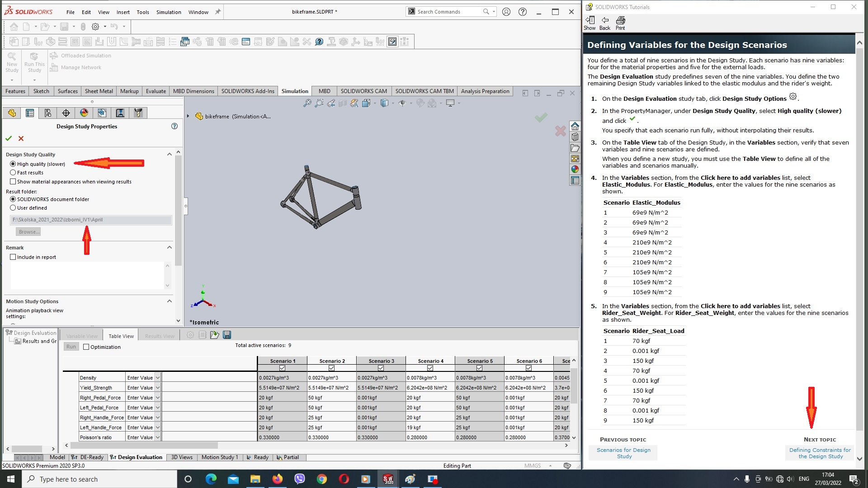Click Show icon in Tutorials window

click(590, 23)
